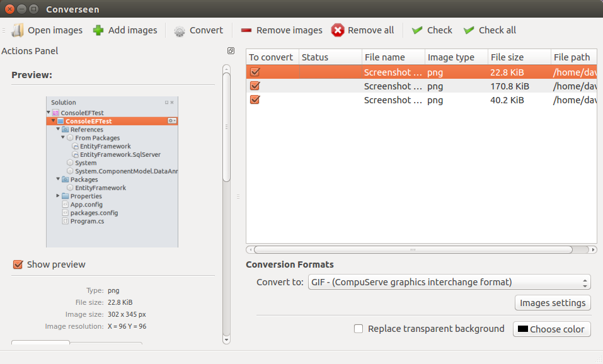This screenshot has height=364, width=603.
Task: Open the Convert to format dropdown
Action: pos(449,282)
